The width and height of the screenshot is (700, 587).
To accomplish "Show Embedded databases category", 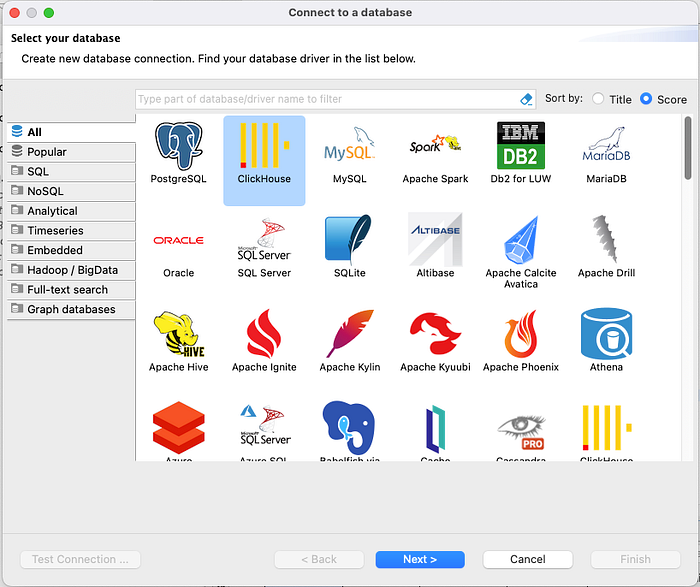I will pyautogui.click(x=71, y=250).
